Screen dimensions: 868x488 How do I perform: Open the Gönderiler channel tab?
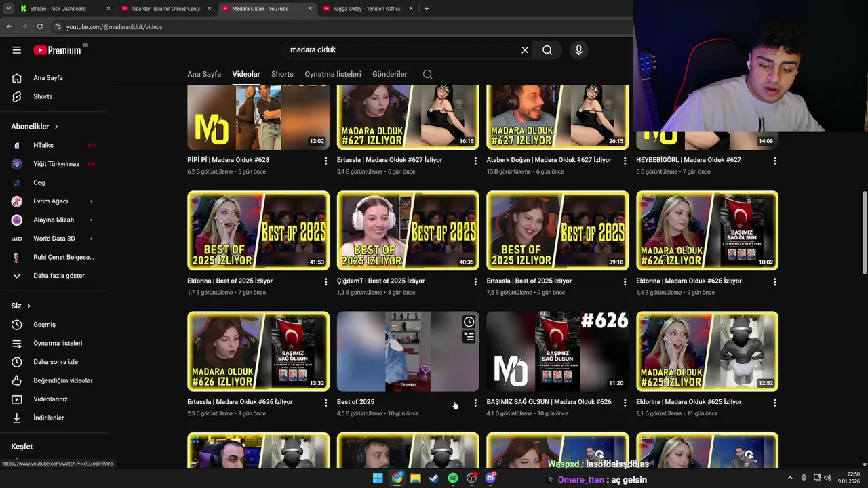pyautogui.click(x=390, y=74)
